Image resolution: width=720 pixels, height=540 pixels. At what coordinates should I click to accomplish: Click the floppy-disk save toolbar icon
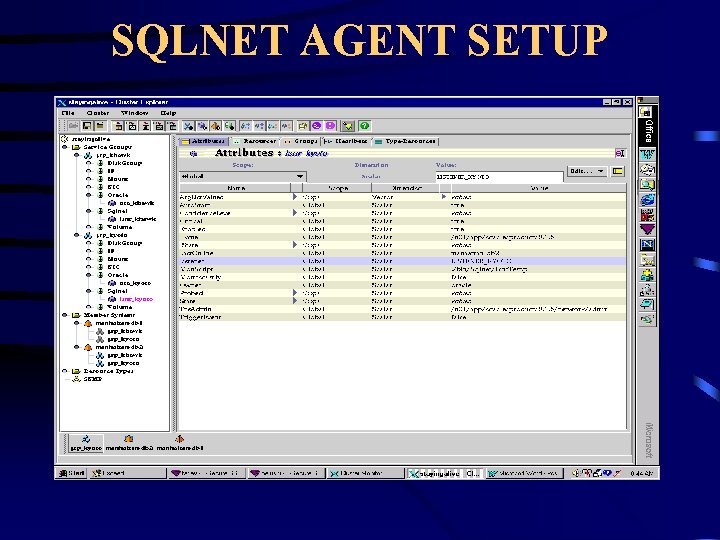(x=87, y=126)
